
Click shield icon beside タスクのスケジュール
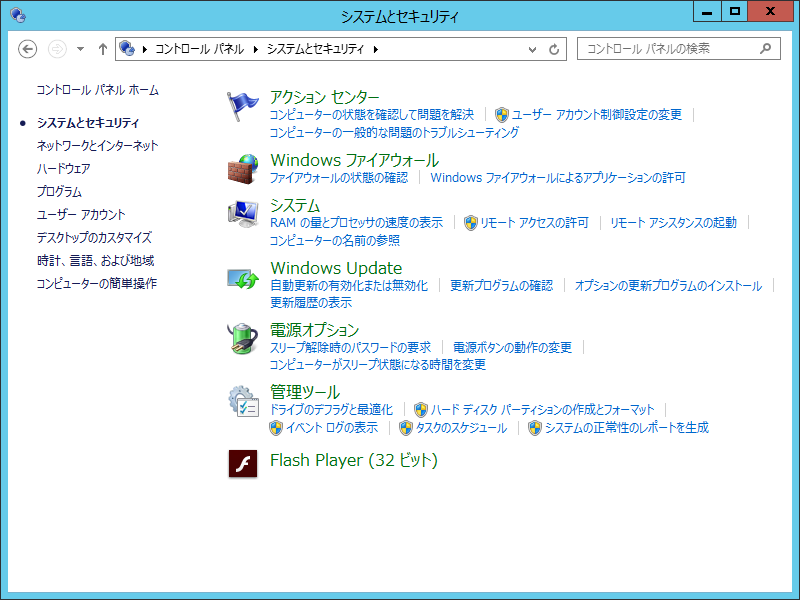click(406, 428)
